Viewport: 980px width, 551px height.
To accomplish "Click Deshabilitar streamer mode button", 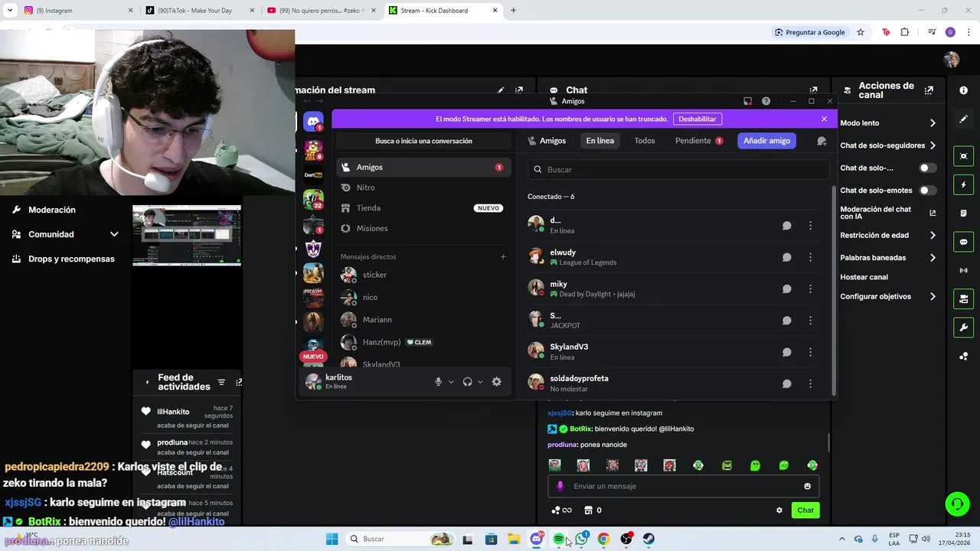I will [697, 119].
